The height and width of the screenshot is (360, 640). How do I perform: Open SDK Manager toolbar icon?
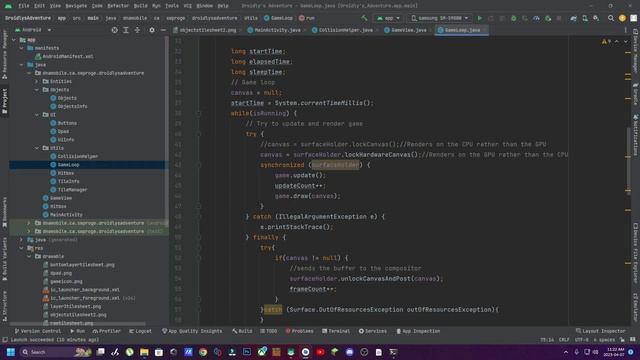click(596, 18)
